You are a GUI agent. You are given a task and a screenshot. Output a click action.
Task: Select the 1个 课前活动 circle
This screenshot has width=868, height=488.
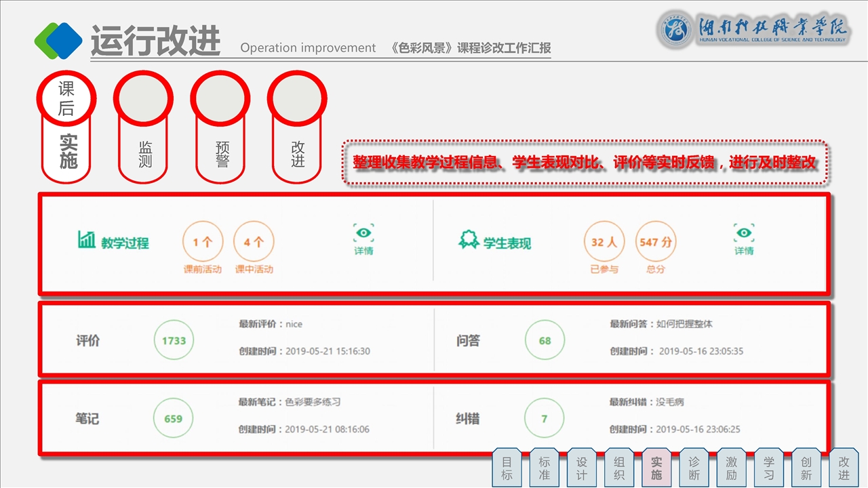point(203,242)
